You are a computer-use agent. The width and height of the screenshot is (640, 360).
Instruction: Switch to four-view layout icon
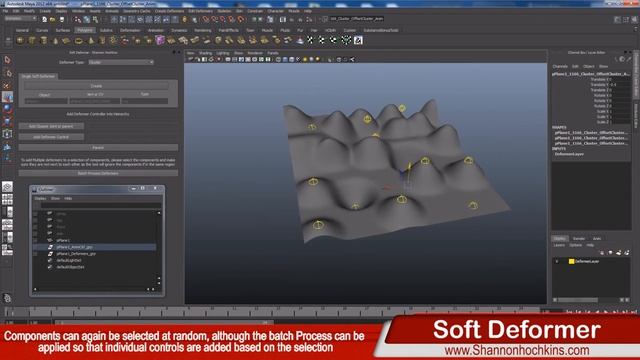(x=7, y=199)
